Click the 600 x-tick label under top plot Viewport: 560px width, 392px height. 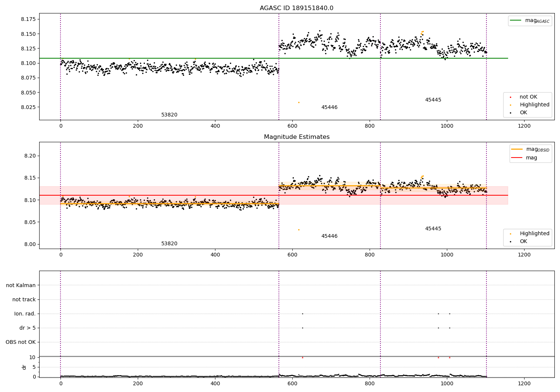coord(292,126)
